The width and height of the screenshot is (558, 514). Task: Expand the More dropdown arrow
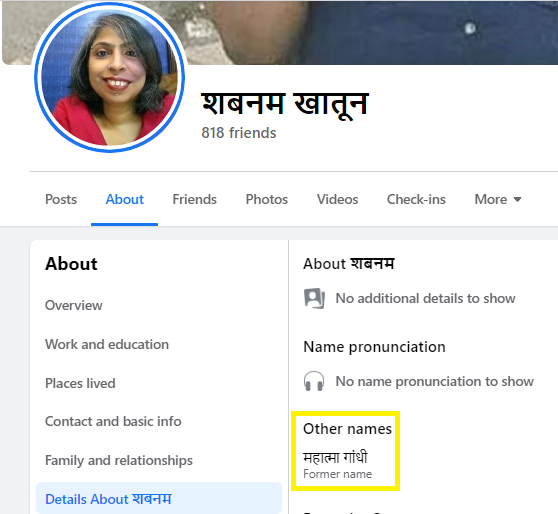point(517,200)
